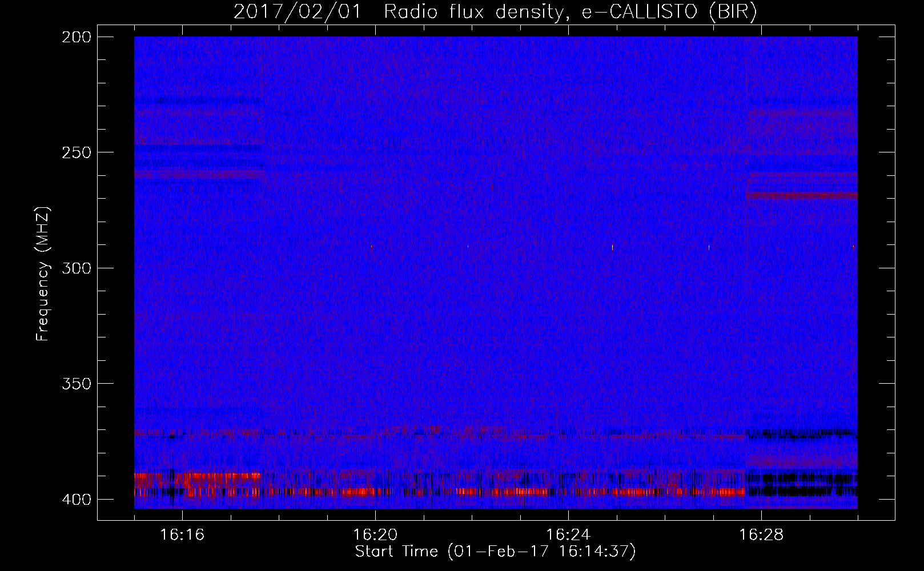Click the 16:16 time tick label
The height and width of the screenshot is (571, 924).
182,534
